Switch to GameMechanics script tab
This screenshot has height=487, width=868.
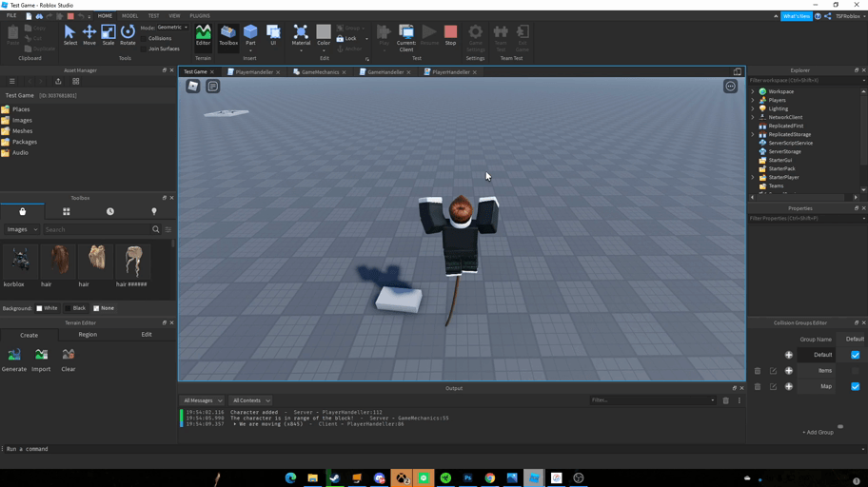click(x=320, y=72)
